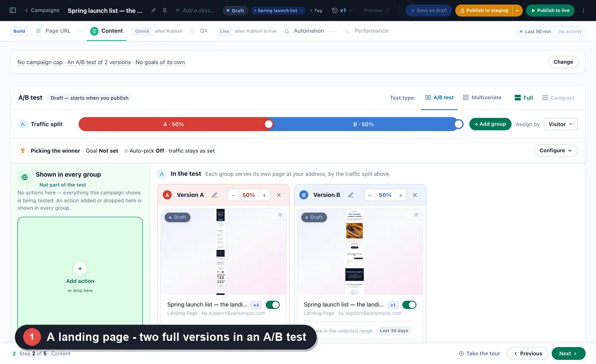596x364 pixels.
Task: Click the pencil icon beside the campaign title
Action: (154, 10)
